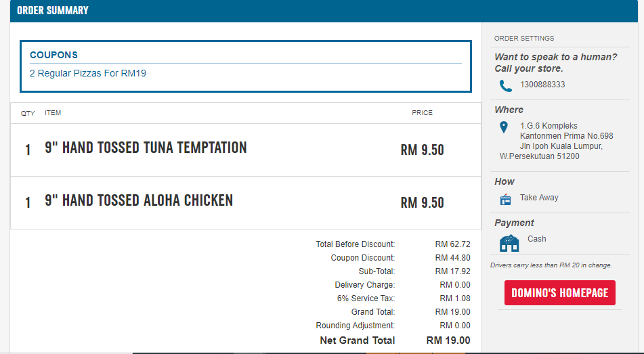The image size is (644, 354).
Task: Click the Take Away label text
Action: click(539, 198)
